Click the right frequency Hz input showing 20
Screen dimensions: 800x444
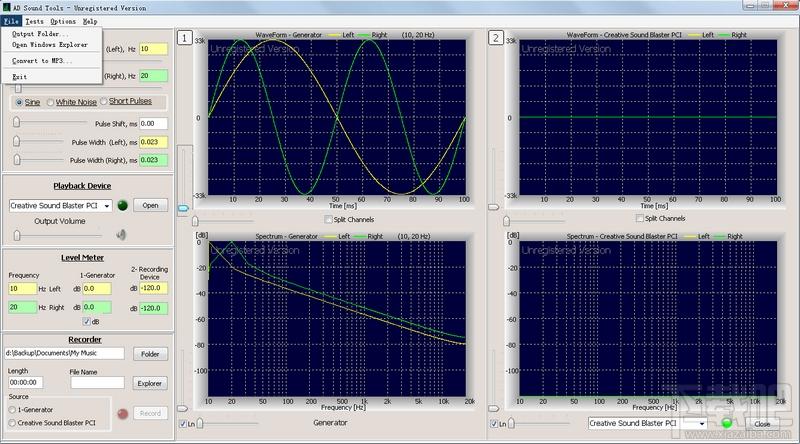(153, 76)
